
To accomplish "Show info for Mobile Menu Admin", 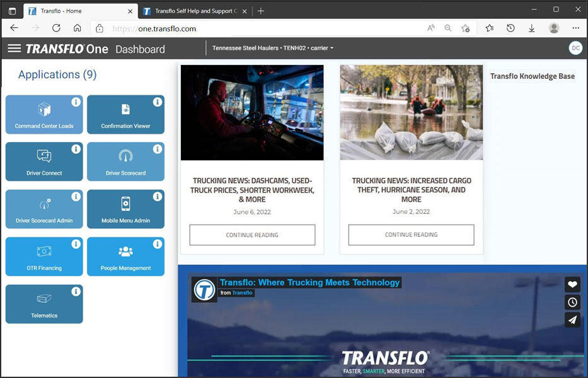I will tap(158, 196).
